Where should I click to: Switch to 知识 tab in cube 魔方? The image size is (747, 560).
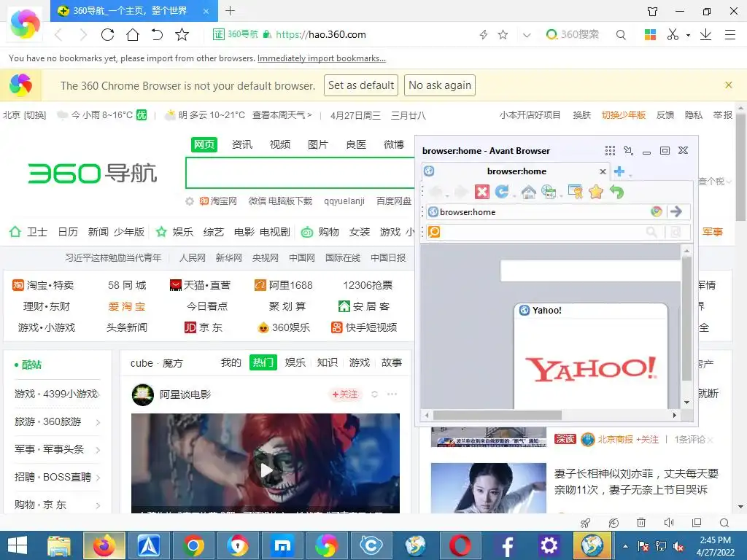click(x=328, y=362)
